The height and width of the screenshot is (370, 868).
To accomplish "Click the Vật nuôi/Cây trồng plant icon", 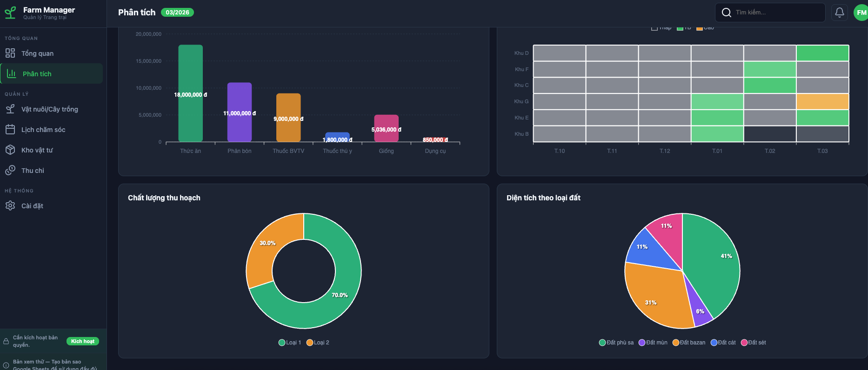I will (10, 109).
